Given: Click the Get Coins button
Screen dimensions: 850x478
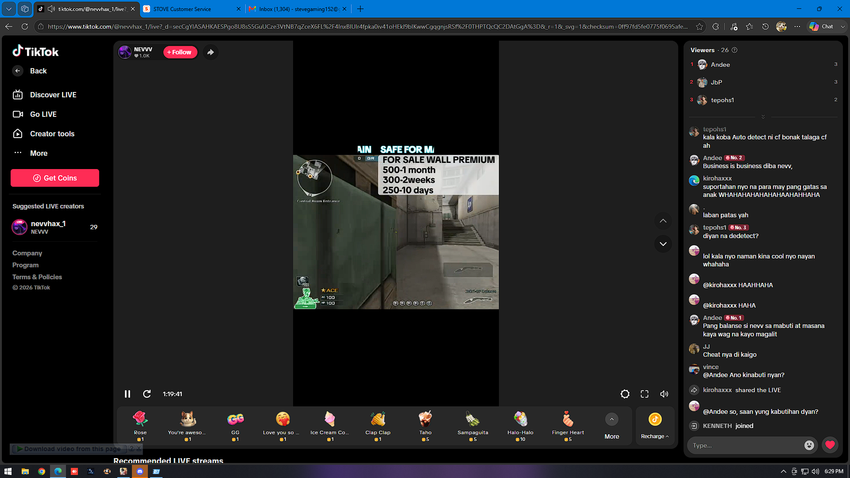Looking at the screenshot, I should (55, 178).
